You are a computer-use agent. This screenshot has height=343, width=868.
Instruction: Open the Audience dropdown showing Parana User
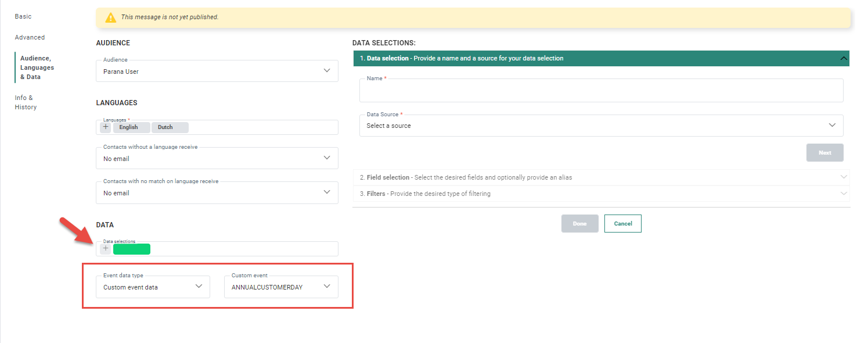[217, 71]
